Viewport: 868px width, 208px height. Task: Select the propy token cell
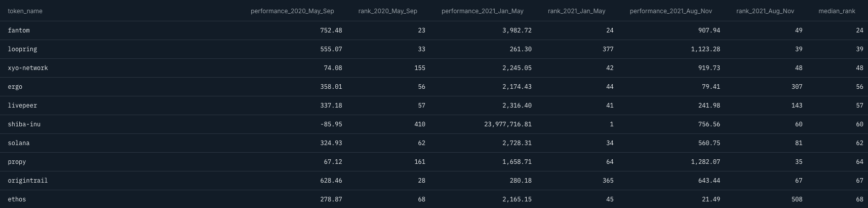17,162
